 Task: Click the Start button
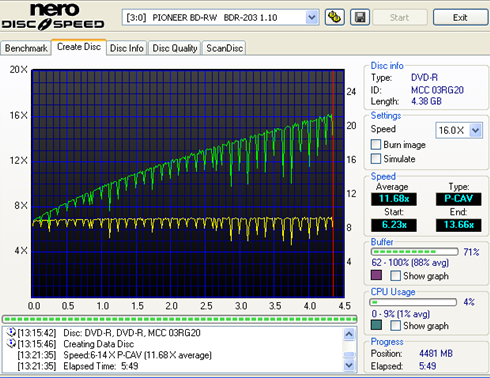pyautogui.click(x=400, y=17)
